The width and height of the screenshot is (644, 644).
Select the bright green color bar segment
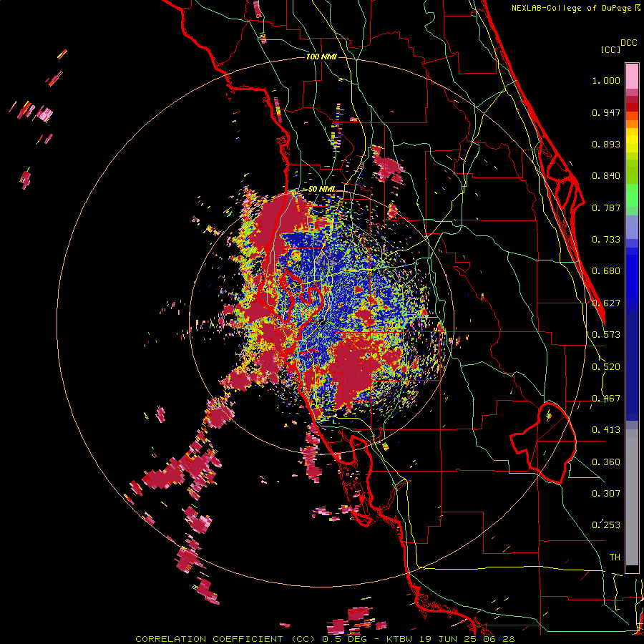click(632, 195)
